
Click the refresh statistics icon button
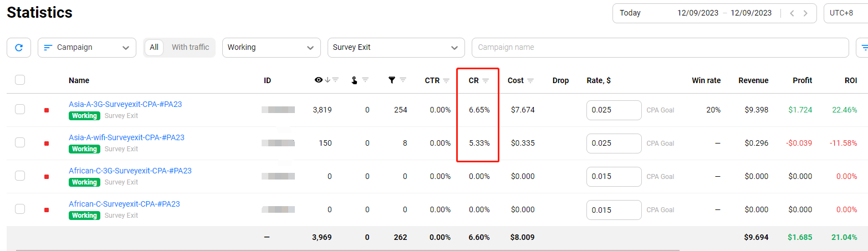(x=19, y=48)
